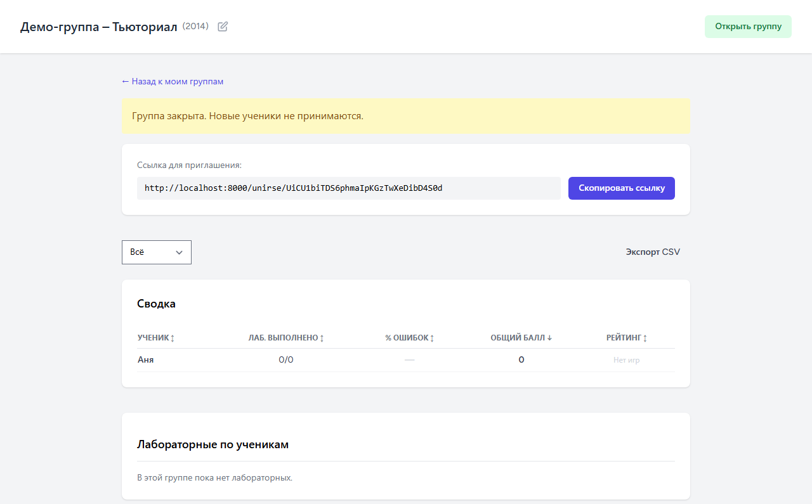Click the Демо-группа – Тьюториал title
The image size is (812, 504).
tap(99, 27)
